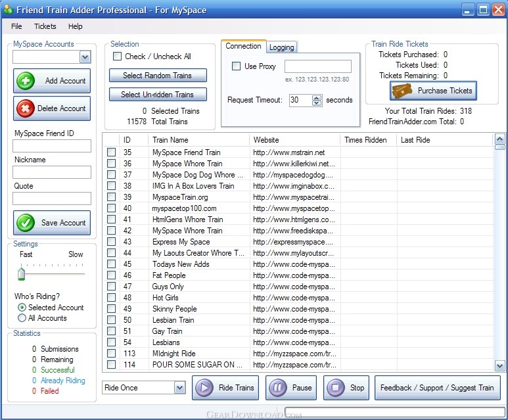Check the Hot Girls row checkbox

(x=112, y=297)
